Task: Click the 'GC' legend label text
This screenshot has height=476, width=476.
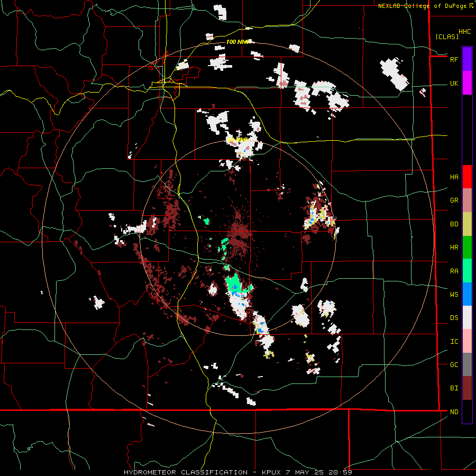Action: tap(454, 365)
